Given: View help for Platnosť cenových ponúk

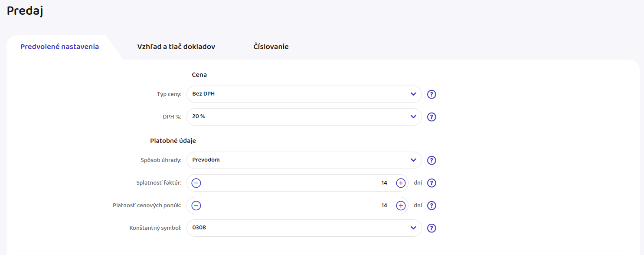Looking at the screenshot, I should pos(431,205).
